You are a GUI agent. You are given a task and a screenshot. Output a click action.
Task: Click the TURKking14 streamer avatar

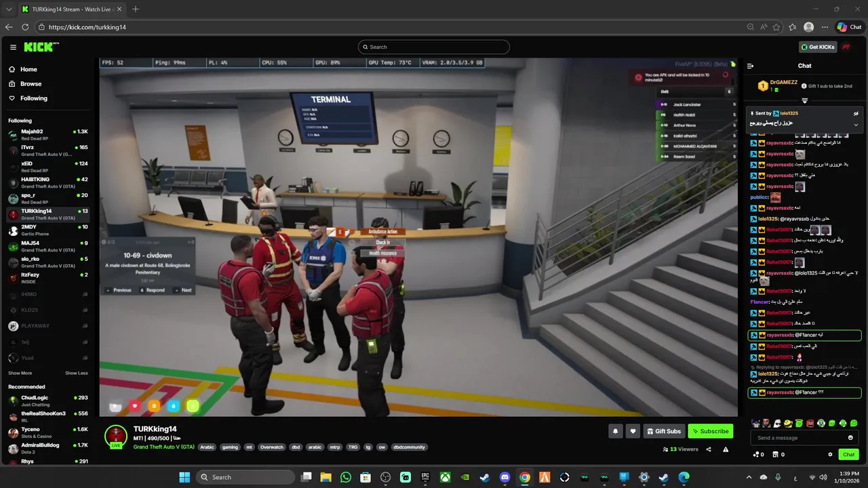[x=116, y=436]
